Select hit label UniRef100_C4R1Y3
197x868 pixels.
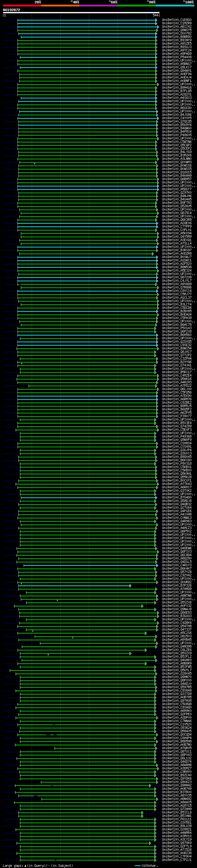coord(176,565)
